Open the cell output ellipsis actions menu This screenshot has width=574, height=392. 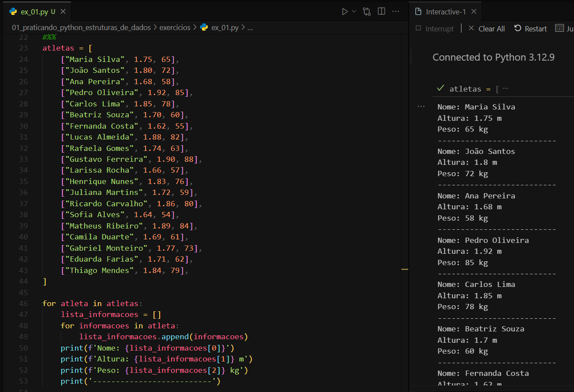click(421, 106)
